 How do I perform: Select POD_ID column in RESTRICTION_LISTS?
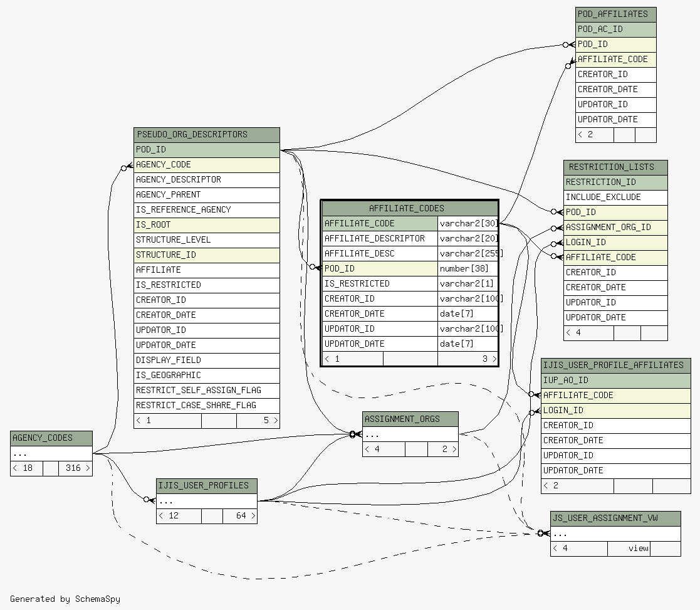tap(615, 213)
